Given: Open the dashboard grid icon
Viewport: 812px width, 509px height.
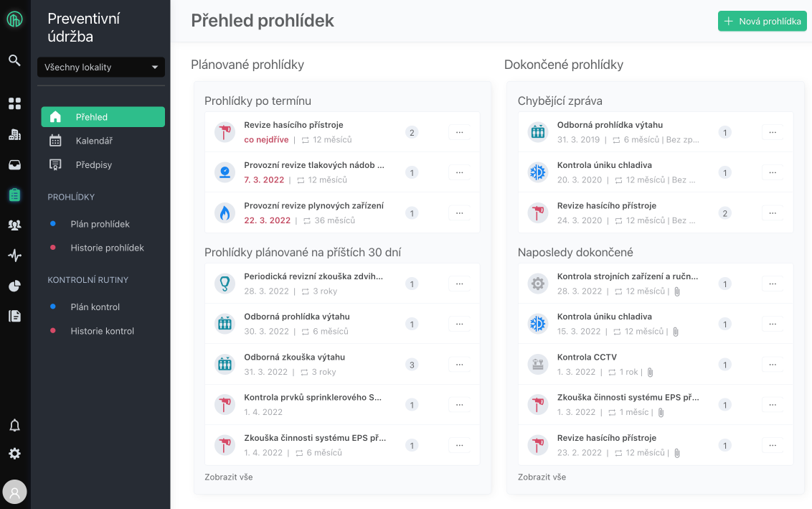Looking at the screenshot, I should (14, 103).
